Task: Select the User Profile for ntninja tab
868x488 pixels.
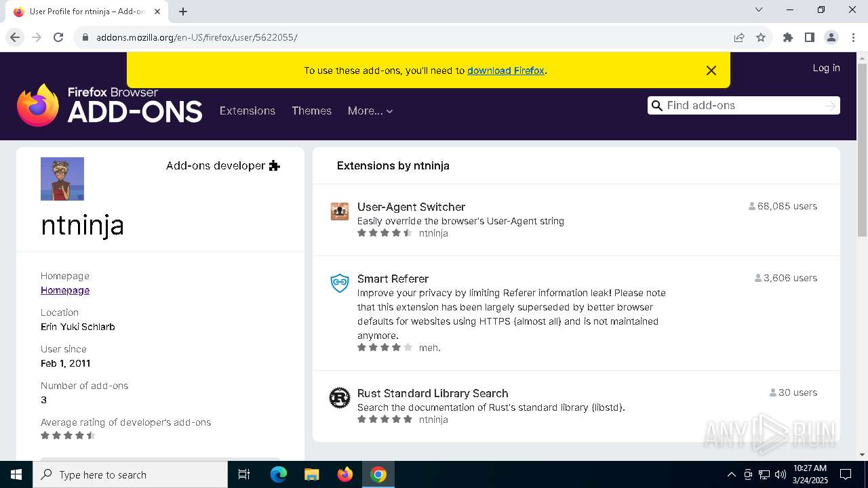Action: pos(87,12)
